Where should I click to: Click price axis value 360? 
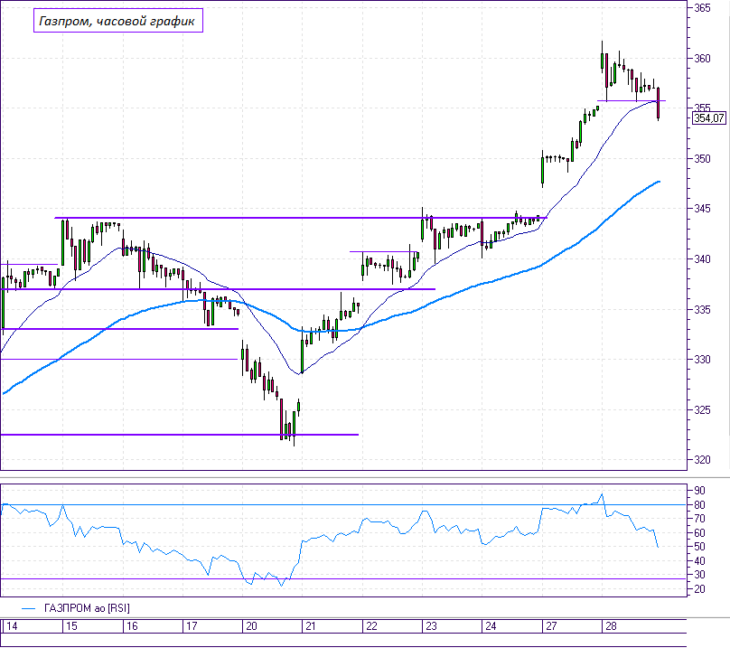702,58
